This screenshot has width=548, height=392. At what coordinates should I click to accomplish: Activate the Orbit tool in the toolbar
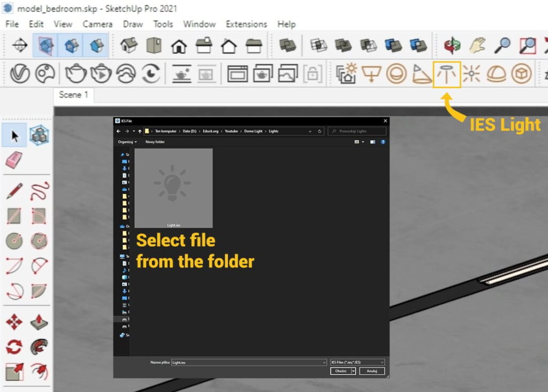(452, 45)
